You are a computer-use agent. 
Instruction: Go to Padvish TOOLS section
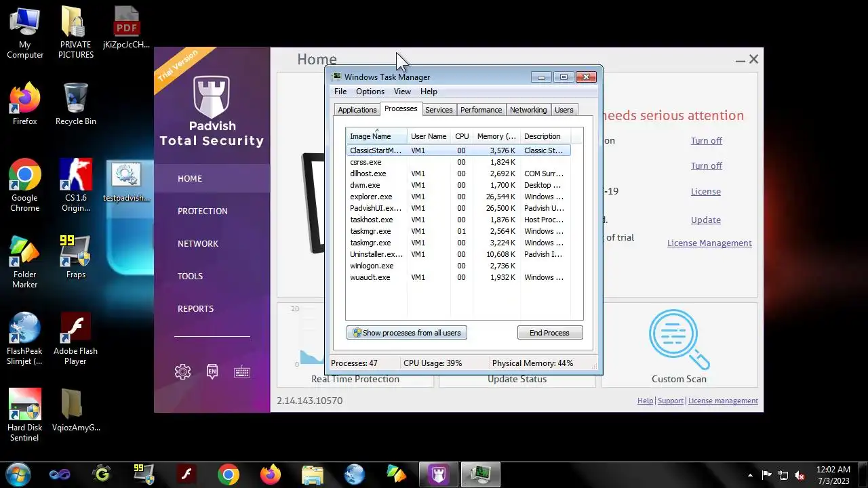pyautogui.click(x=212, y=276)
